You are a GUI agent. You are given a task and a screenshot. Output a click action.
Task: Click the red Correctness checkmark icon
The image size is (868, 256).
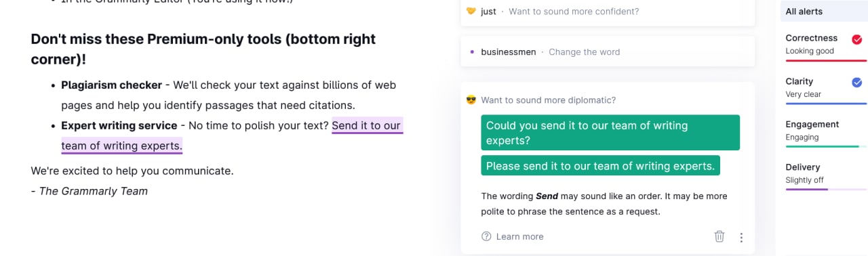point(857,39)
